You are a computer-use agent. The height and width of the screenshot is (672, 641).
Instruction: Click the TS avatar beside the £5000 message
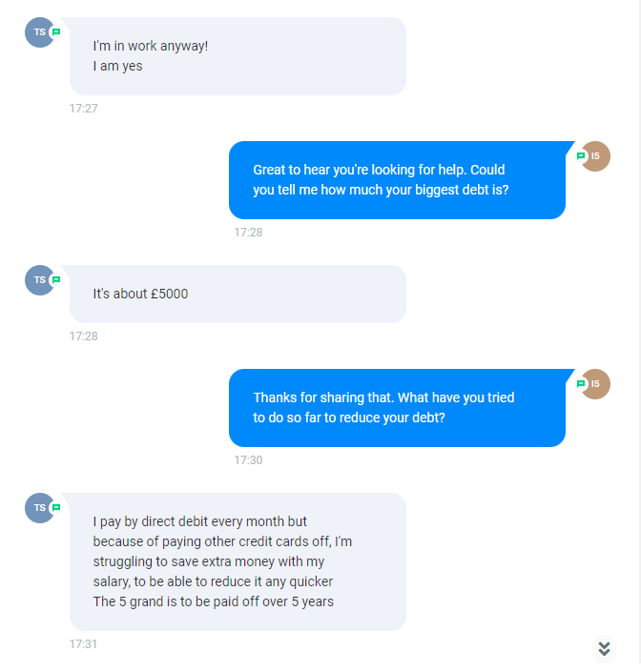coord(40,280)
